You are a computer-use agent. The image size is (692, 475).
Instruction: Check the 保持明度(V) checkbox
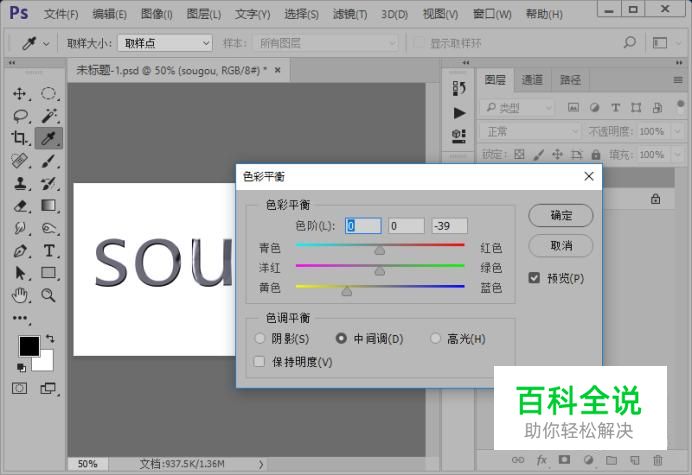click(x=260, y=362)
